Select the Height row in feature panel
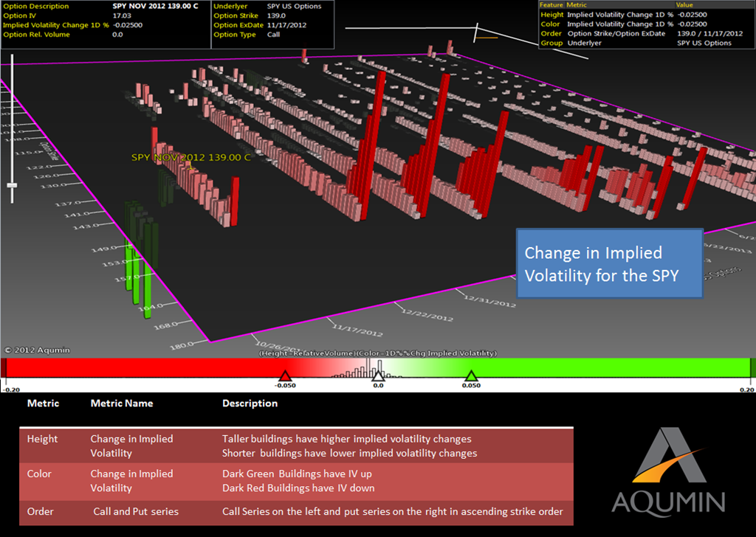 646,15
